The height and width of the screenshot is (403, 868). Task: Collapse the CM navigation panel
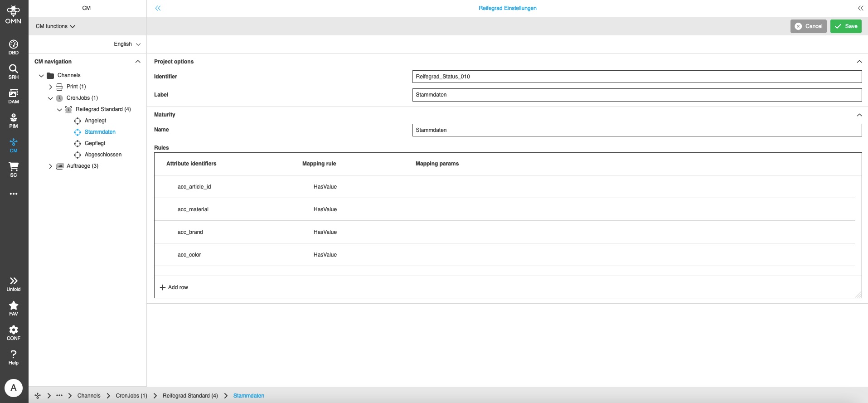point(138,62)
